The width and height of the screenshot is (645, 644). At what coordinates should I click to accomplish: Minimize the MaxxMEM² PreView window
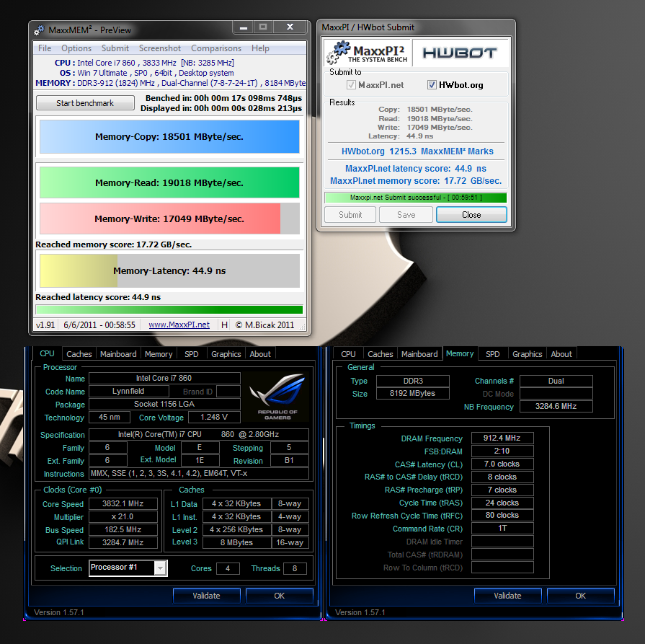(244, 27)
